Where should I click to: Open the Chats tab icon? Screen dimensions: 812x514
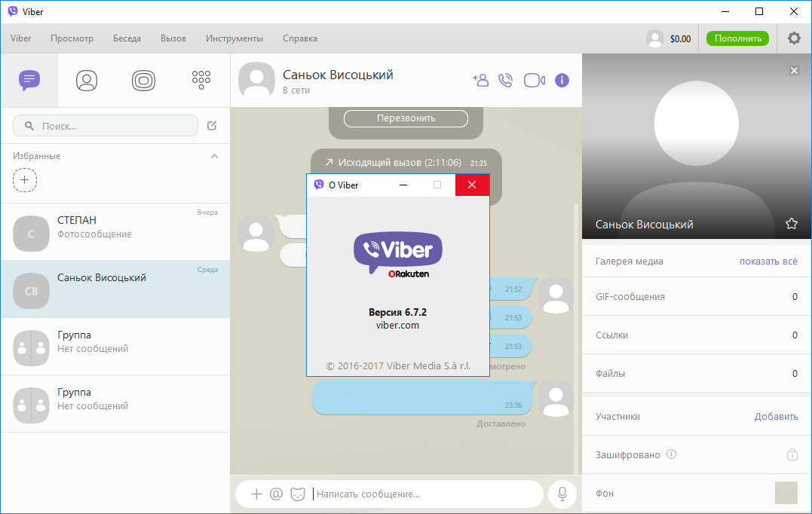point(29,80)
